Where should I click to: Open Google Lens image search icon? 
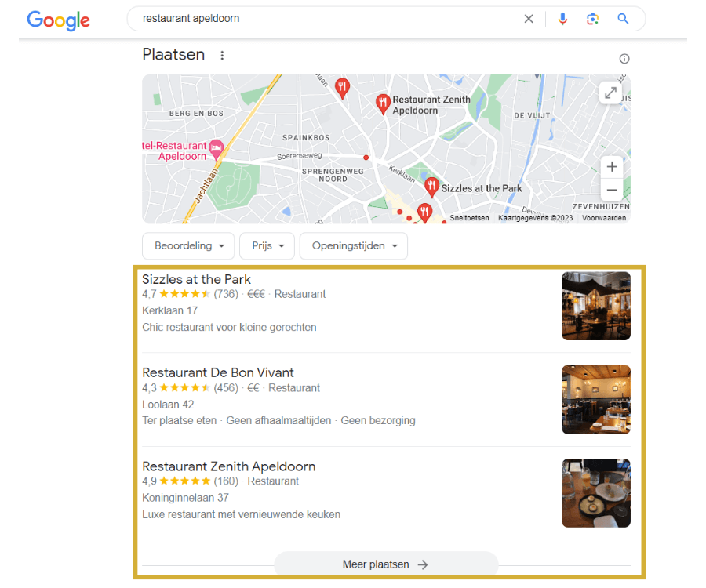coord(592,19)
